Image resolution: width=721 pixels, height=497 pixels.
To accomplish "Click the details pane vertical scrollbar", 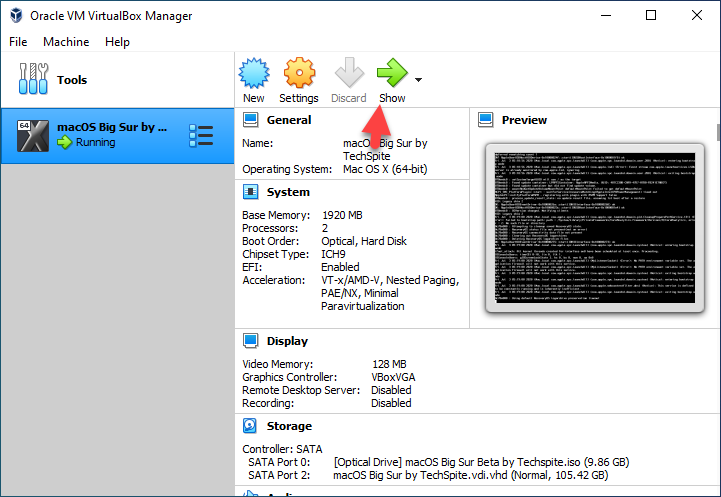I will 716,300.
